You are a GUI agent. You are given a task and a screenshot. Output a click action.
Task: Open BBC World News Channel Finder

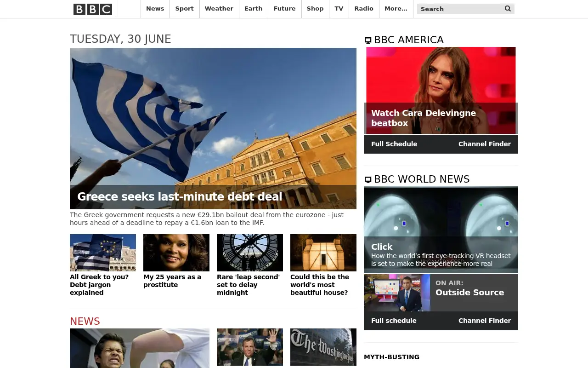pos(485,321)
